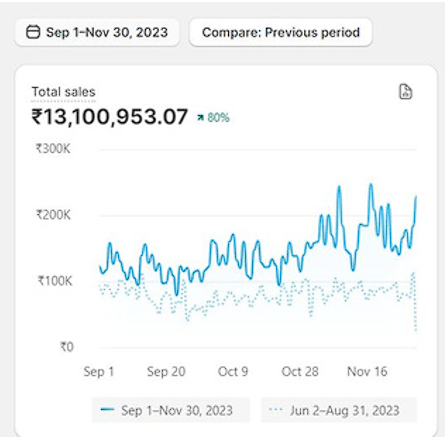Click the solid line legend marker

tap(107, 410)
